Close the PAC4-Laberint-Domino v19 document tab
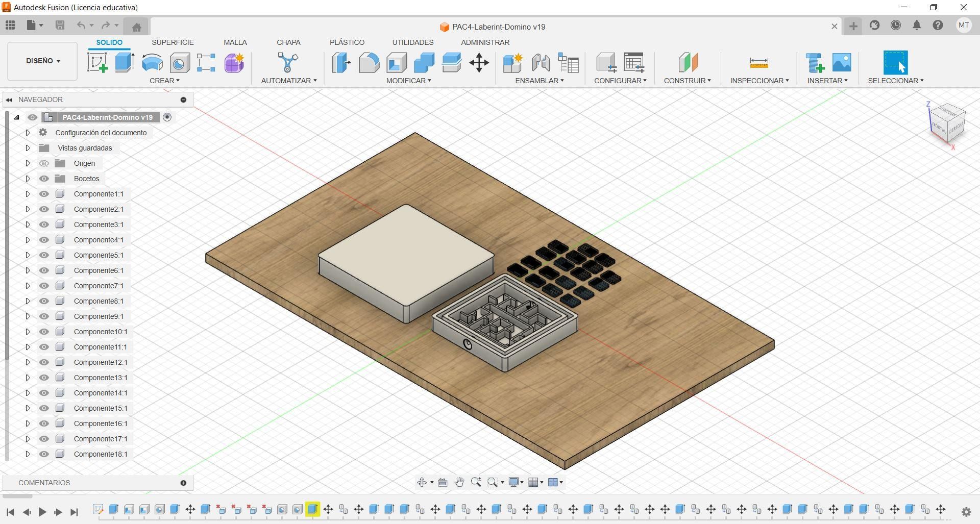Viewport: 980px width, 524px height. (835, 26)
